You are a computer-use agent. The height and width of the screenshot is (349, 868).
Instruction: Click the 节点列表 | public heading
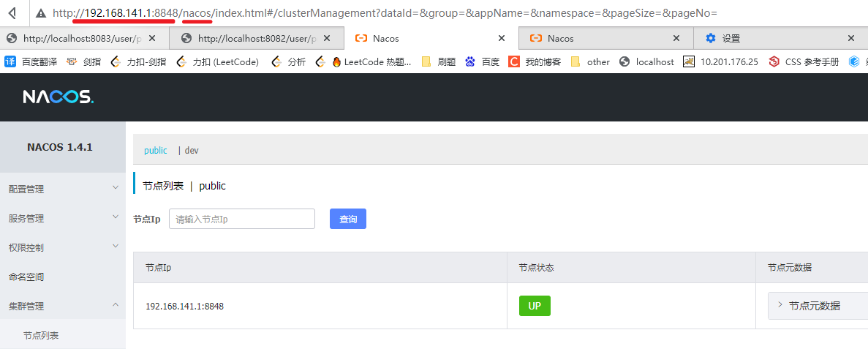tap(184, 186)
